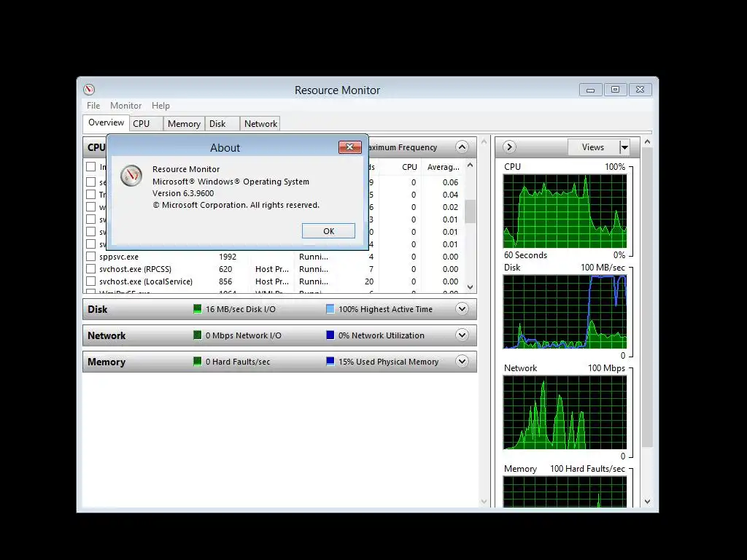Screen dimensions: 747x560
Task: Click PID value 620
Action: (225, 269)
